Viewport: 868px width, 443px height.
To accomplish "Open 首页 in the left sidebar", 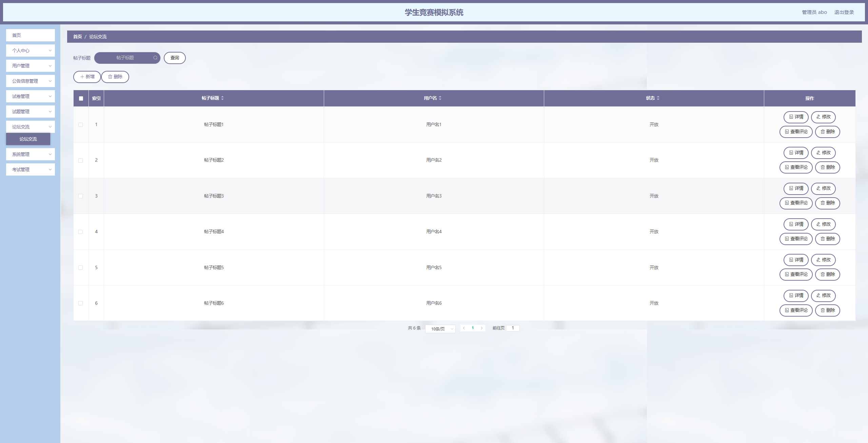I will click(x=31, y=35).
